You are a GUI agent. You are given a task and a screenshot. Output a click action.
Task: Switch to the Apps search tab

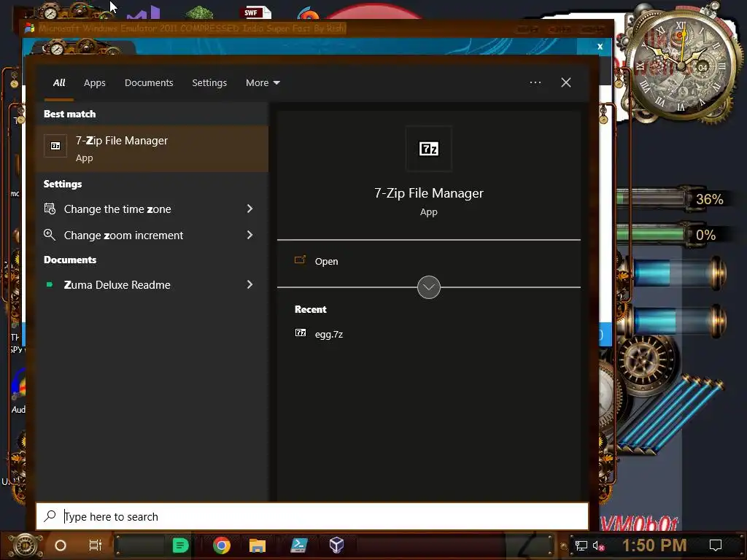pyautogui.click(x=94, y=82)
